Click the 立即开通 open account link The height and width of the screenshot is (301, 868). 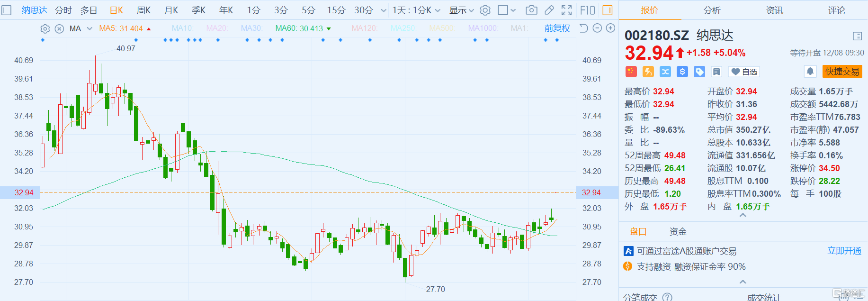pyautogui.click(x=844, y=251)
